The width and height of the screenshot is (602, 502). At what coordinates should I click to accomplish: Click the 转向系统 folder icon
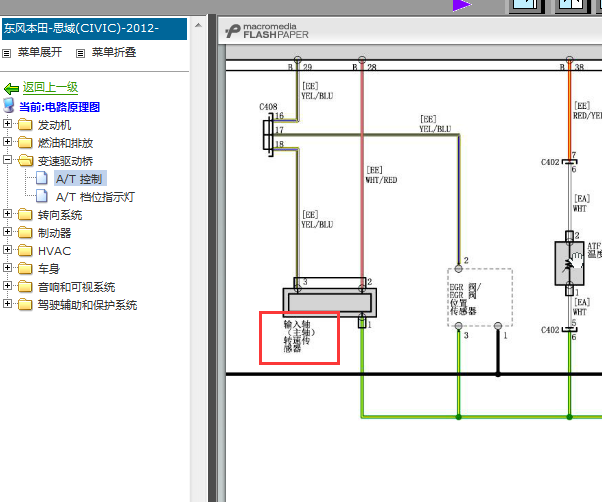pos(25,214)
